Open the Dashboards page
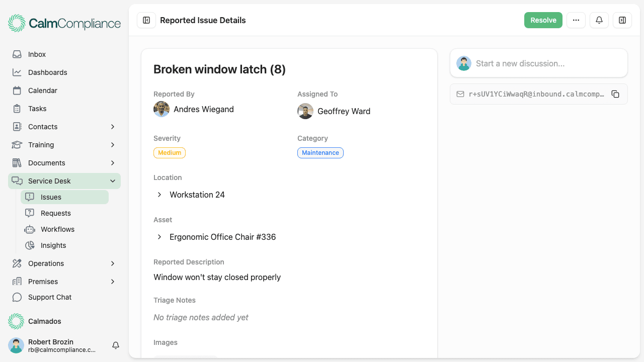 pos(48,72)
